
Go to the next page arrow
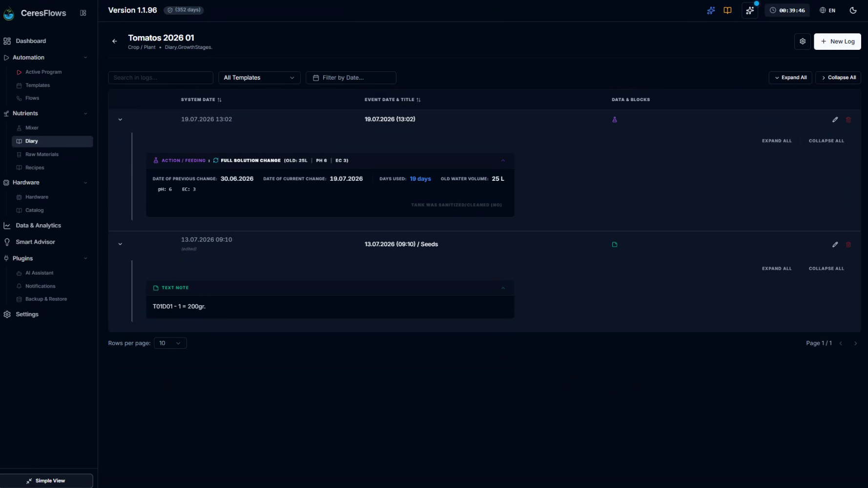tap(855, 343)
